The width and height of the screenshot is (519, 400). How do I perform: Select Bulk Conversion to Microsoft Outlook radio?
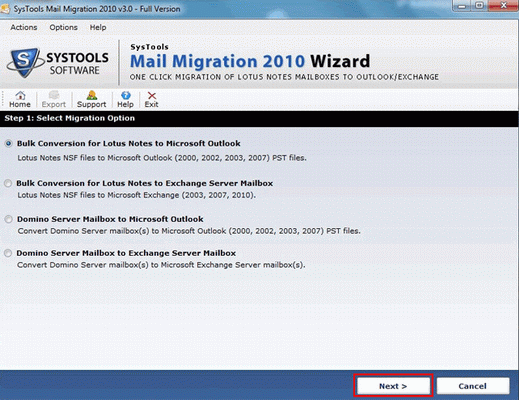tap(9, 144)
